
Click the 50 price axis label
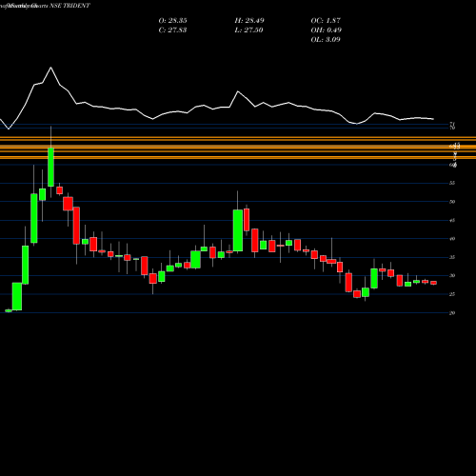452,202
